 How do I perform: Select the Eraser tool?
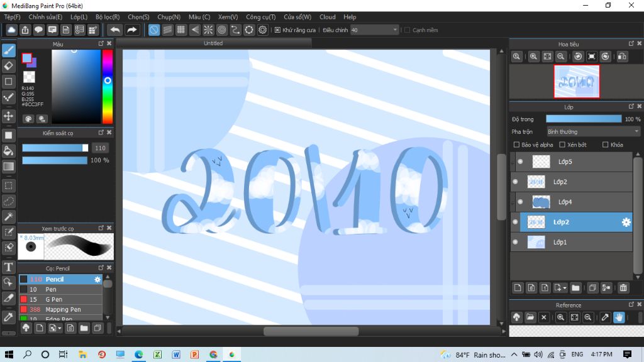point(9,65)
